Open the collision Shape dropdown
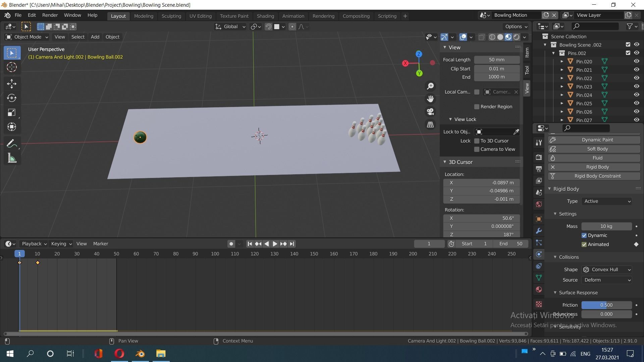Screen dimensions: 644x362 (x=607, y=269)
